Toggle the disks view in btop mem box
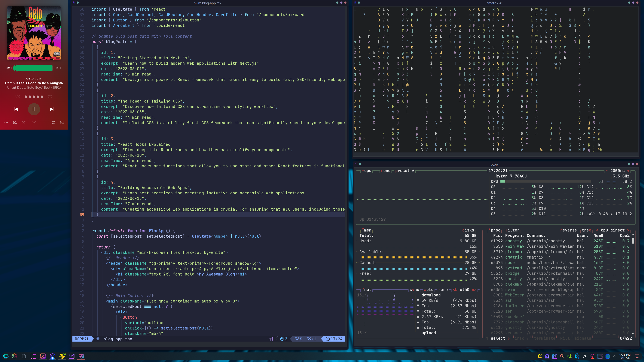644x362 pixels. pyautogui.click(x=468, y=230)
